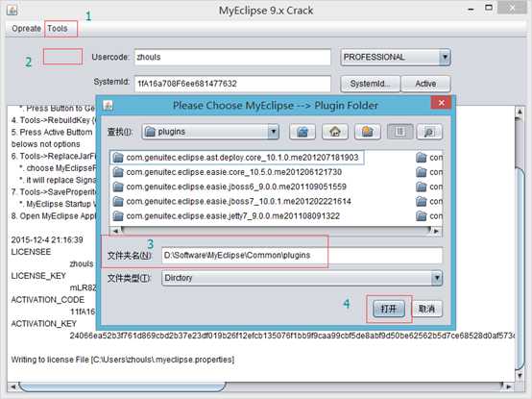Image resolution: width=532 pixels, height=399 pixels.
Task: Click the SystemId... button
Action: [x=370, y=84]
